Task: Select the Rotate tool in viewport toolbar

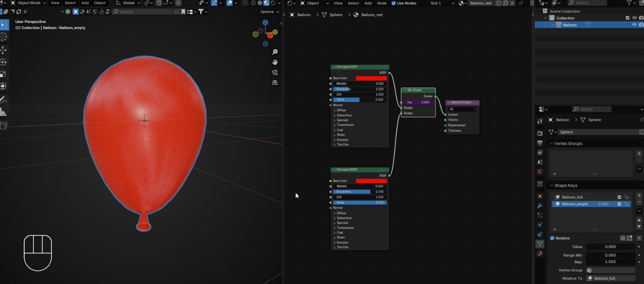Action: click(x=3, y=62)
